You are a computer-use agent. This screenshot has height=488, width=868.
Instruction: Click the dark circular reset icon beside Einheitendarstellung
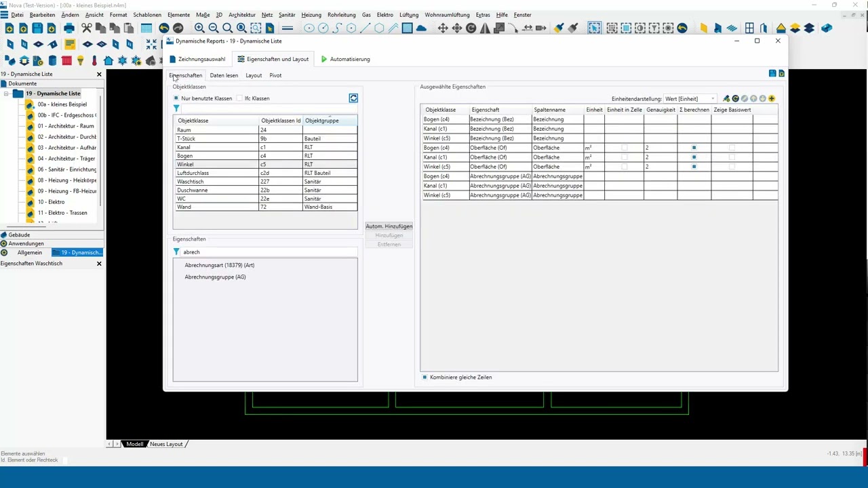[736, 99]
